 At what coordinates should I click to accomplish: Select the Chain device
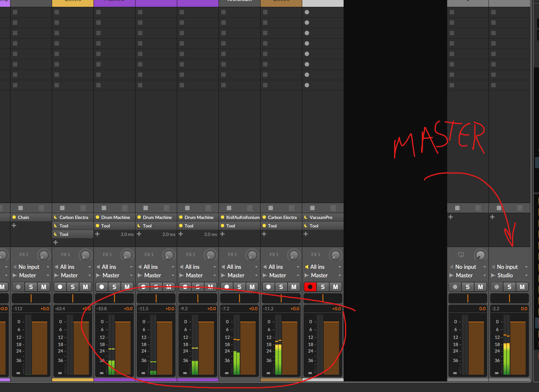click(x=31, y=217)
